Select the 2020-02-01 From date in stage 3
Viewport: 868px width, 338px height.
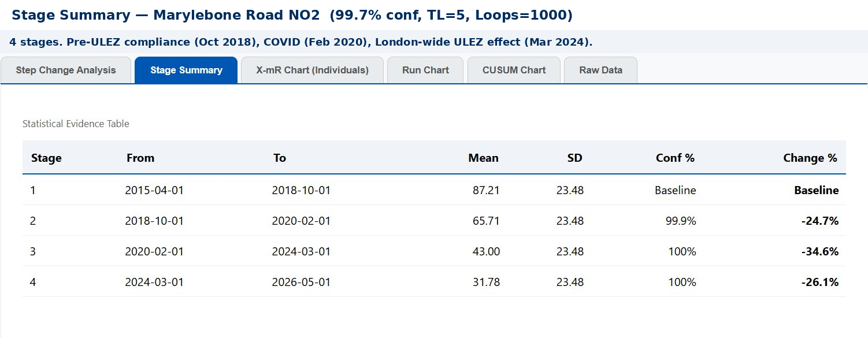click(x=154, y=251)
